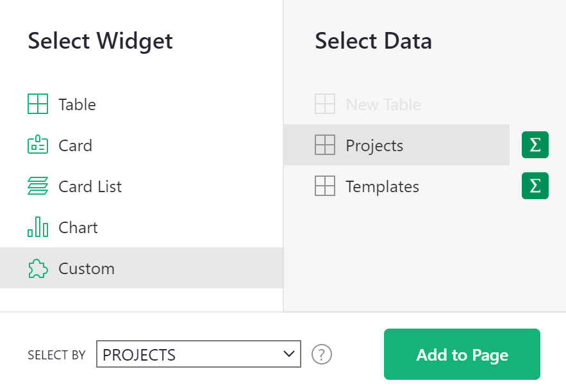The image size is (566, 392).
Task: Switch to the Select Widget panel
Action: [100, 40]
